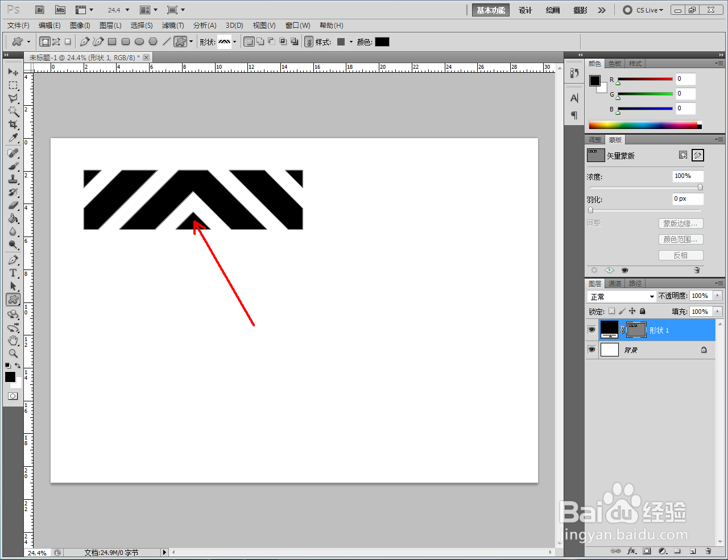Open the 图层(L) menu
Viewport: 728px width, 560px height.
coord(110,26)
